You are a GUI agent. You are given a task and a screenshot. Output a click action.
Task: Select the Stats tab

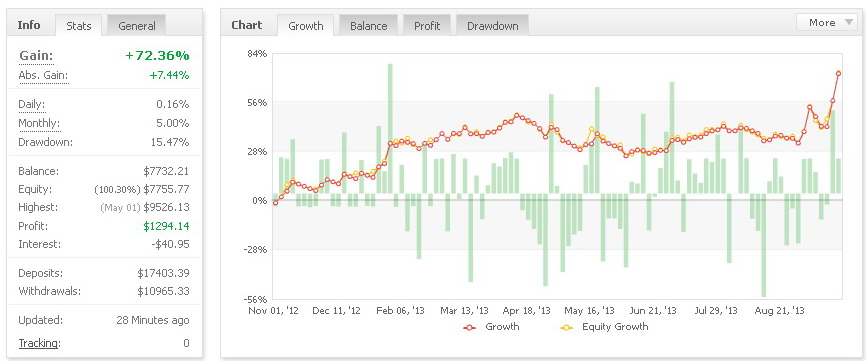click(78, 25)
